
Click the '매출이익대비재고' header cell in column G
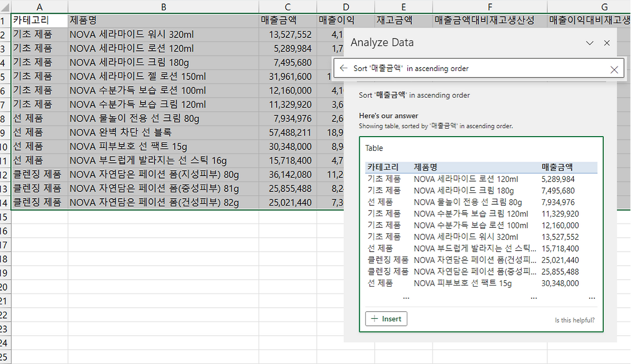tap(589, 20)
